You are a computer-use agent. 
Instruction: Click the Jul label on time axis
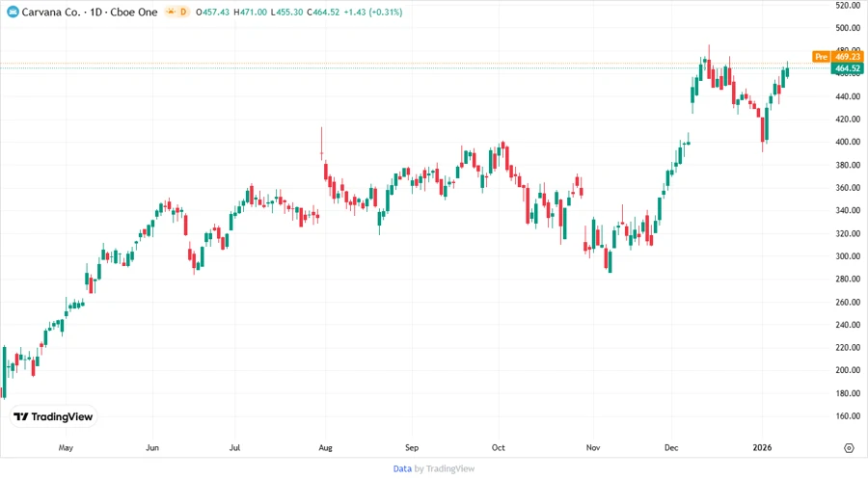[234, 447]
